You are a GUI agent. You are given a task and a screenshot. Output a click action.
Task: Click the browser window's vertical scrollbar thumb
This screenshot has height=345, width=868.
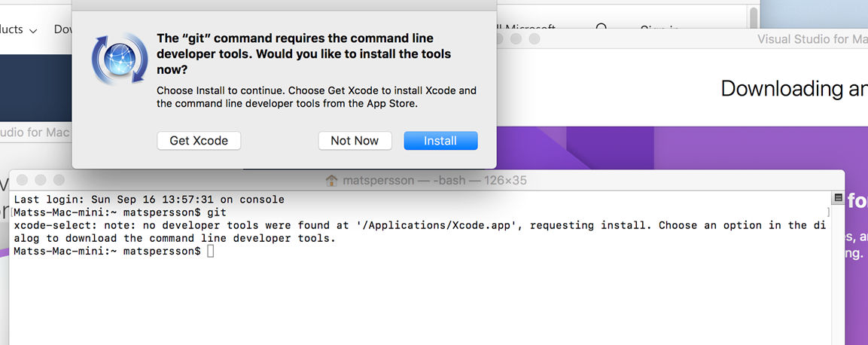point(754,18)
